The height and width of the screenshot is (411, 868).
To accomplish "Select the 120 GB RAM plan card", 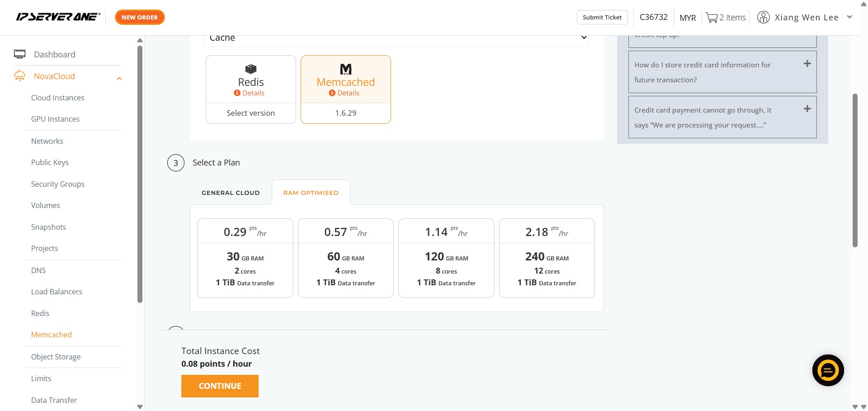I will coord(446,258).
